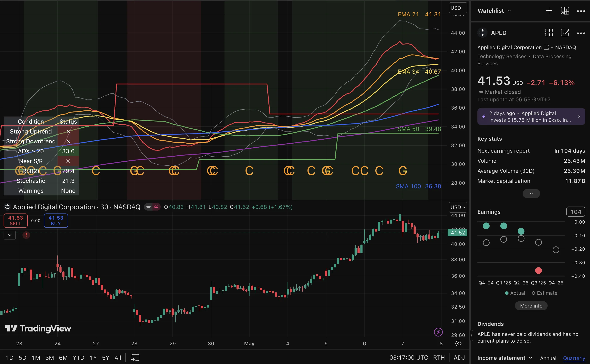Switch income statement to Quarterly

pyautogui.click(x=574, y=358)
